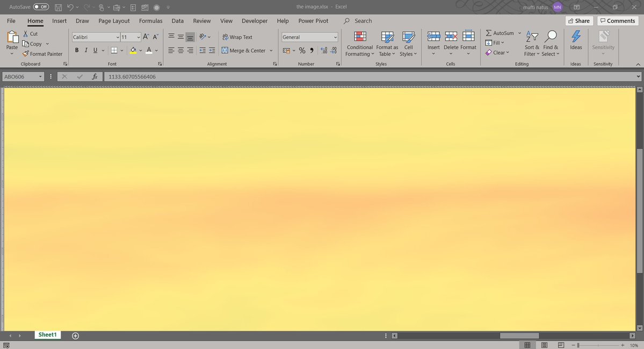644x349 pixels.
Task: Click the Find & Select magnifier icon
Action: click(551, 37)
